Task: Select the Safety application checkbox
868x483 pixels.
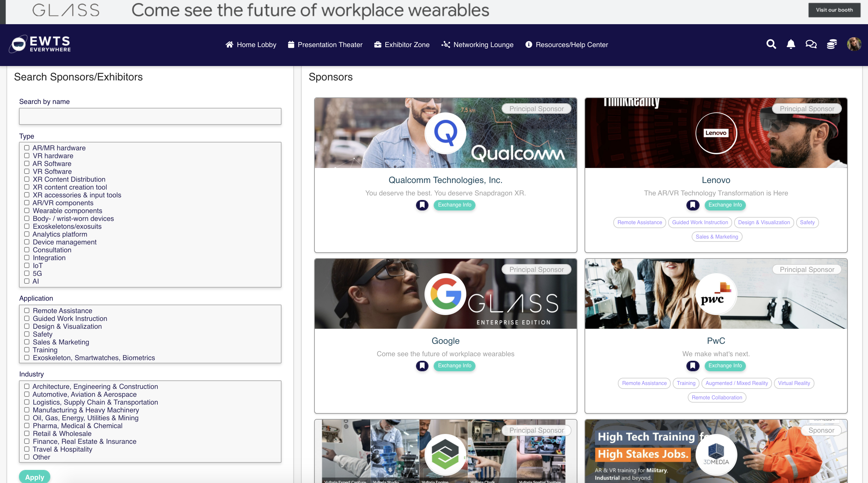Action: [27, 334]
